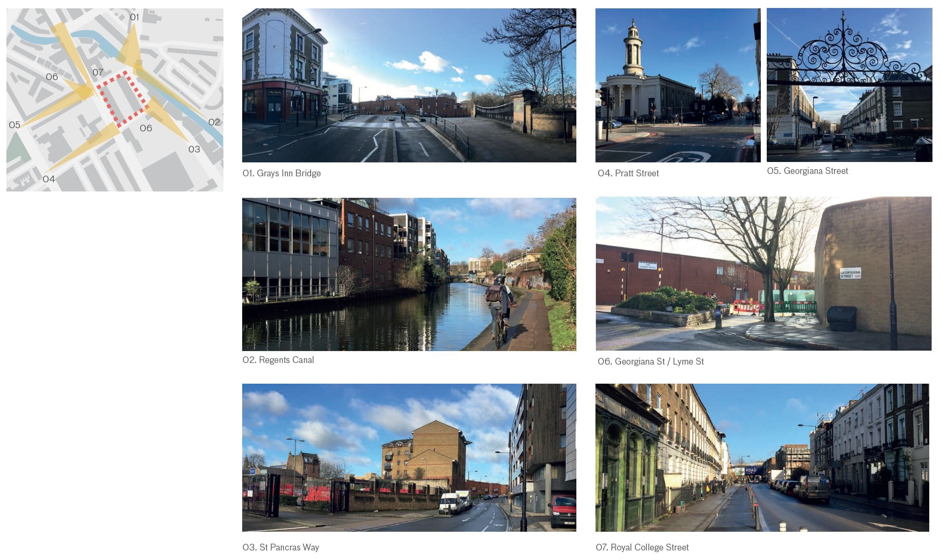Select the '04. Pratt Street' caption
This screenshot has width=942, height=560.
tap(628, 173)
